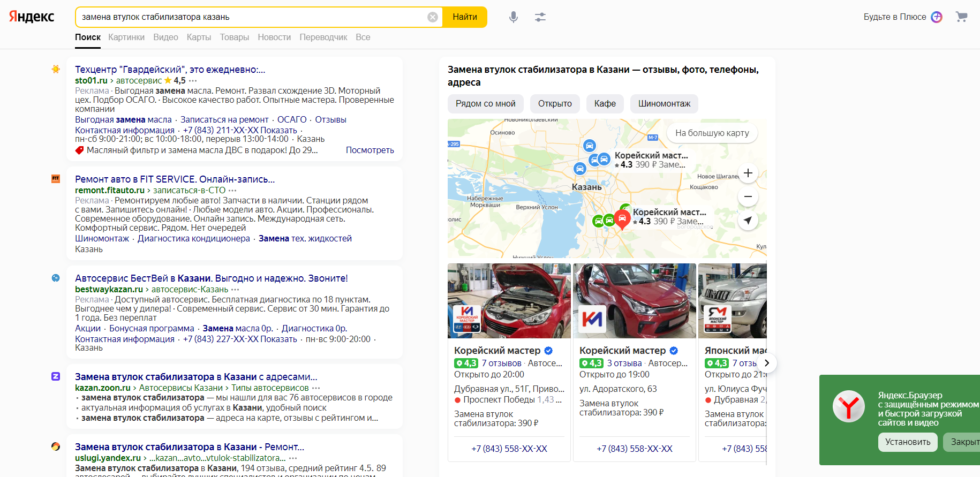Open the Бонусная программа sitelink
The width and height of the screenshot is (980, 477).
click(152, 329)
